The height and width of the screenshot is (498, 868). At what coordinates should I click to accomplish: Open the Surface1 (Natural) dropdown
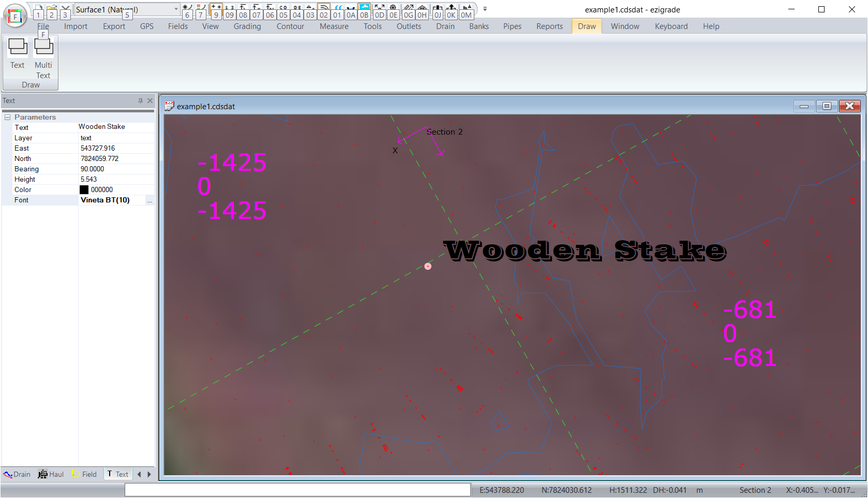(x=176, y=9)
